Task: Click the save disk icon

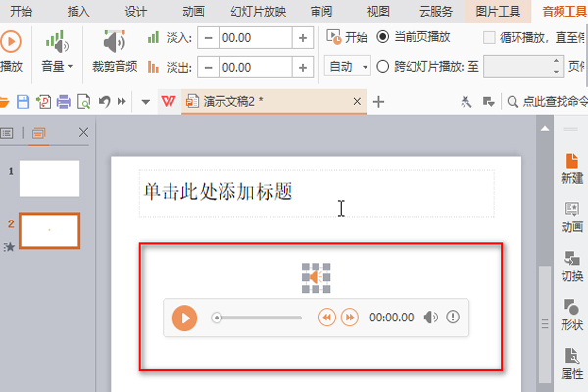Action: (x=24, y=102)
